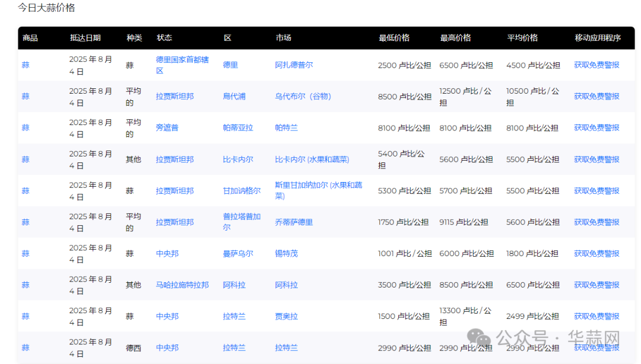Image resolution: width=641 pixels, height=364 pixels.
Task: Click the 最低价格 column header
Action: point(394,38)
